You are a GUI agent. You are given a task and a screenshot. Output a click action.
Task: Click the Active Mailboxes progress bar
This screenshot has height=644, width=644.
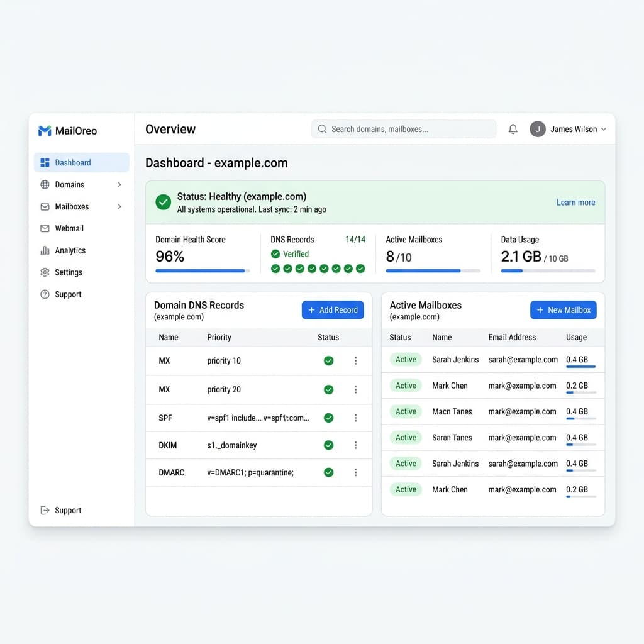point(433,271)
